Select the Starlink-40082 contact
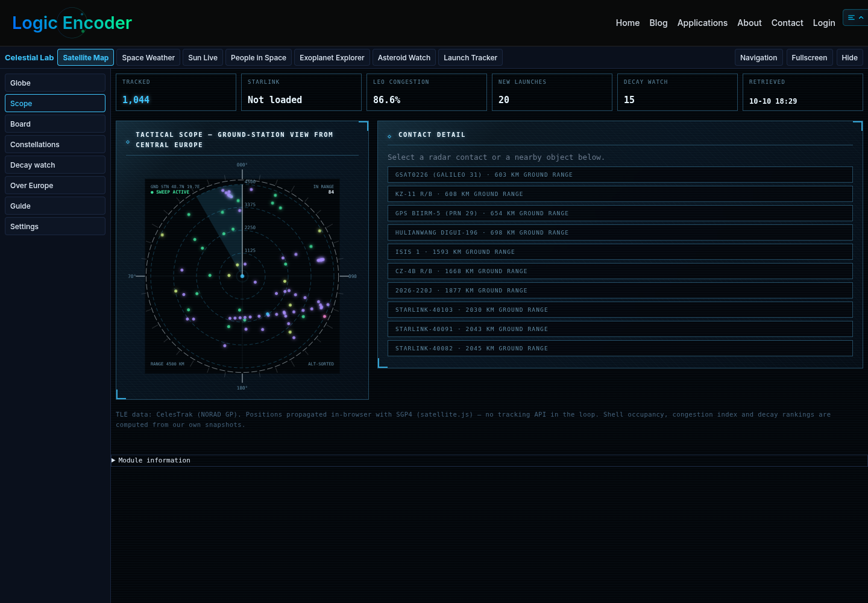The image size is (868, 603). coord(620,348)
